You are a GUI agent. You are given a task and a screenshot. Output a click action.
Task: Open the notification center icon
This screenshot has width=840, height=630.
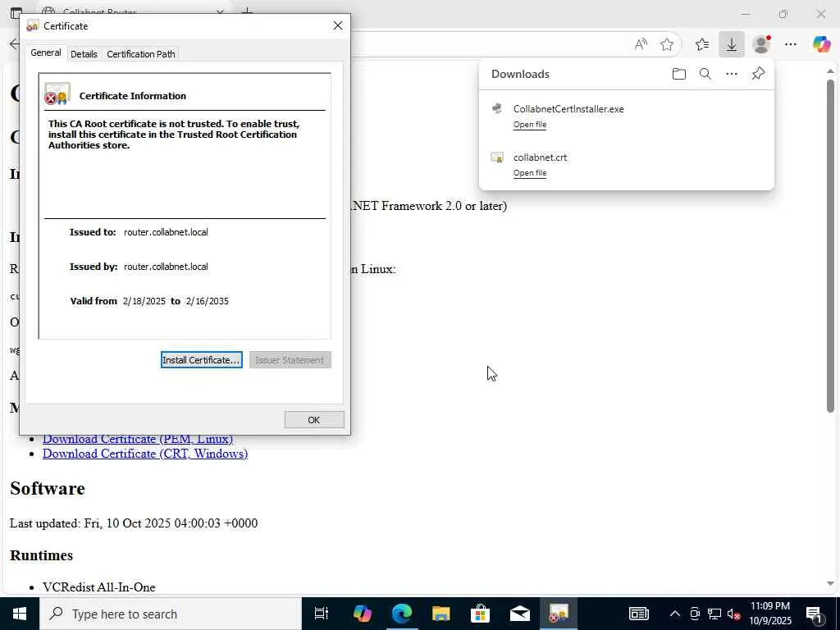[814, 614]
